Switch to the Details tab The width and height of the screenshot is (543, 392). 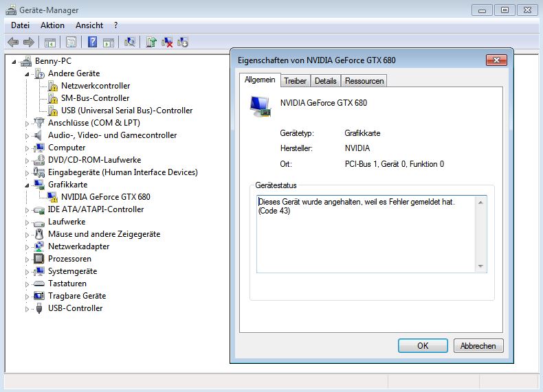point(326,81)
